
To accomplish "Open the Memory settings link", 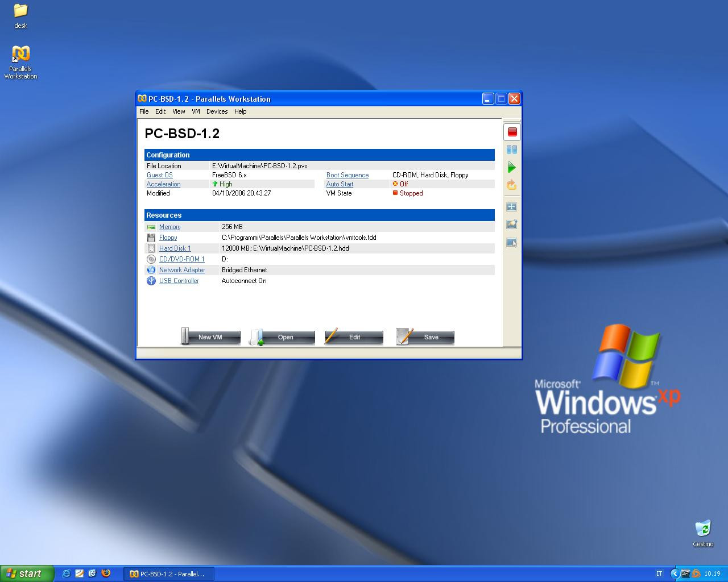I will (170, 227).
